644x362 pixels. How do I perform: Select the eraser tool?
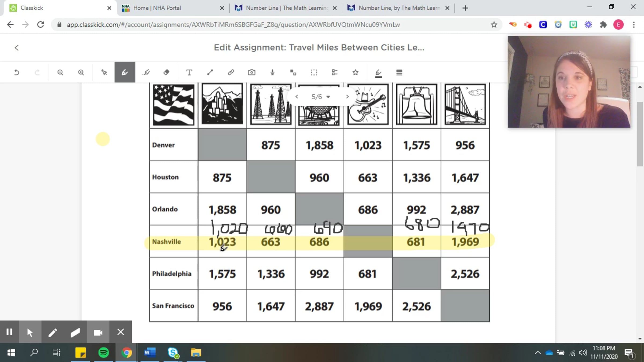(x=166, y=72)
